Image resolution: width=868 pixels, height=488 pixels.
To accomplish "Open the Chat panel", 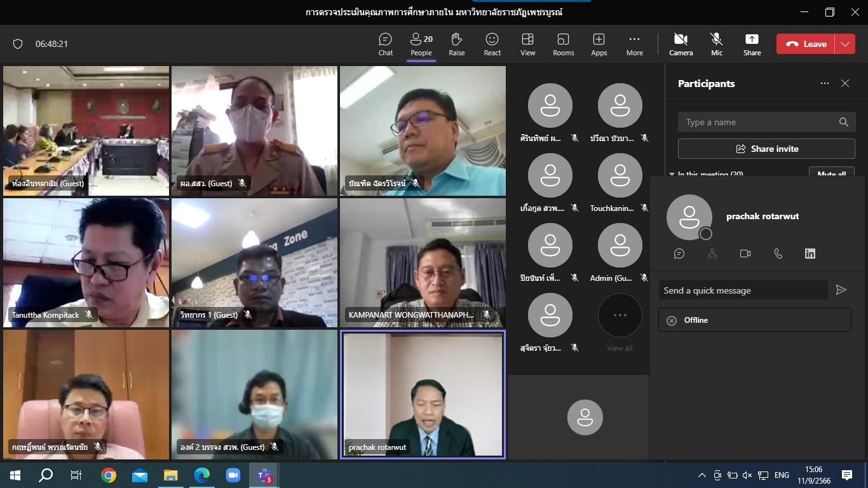I will tap(386, 44).
